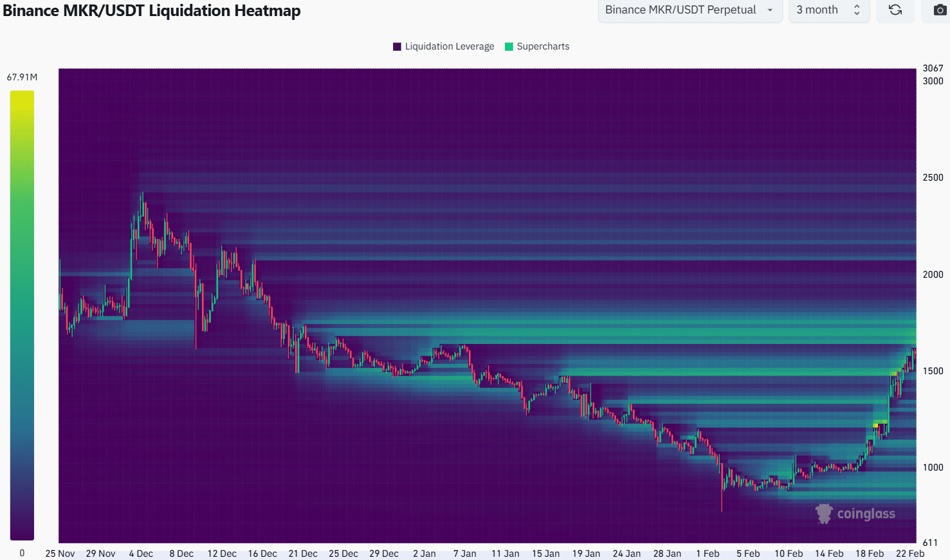Click the 3067 top price label
The width and height of the screenshot is (950, 560).
pyautogui.click(x=933, y=68)
